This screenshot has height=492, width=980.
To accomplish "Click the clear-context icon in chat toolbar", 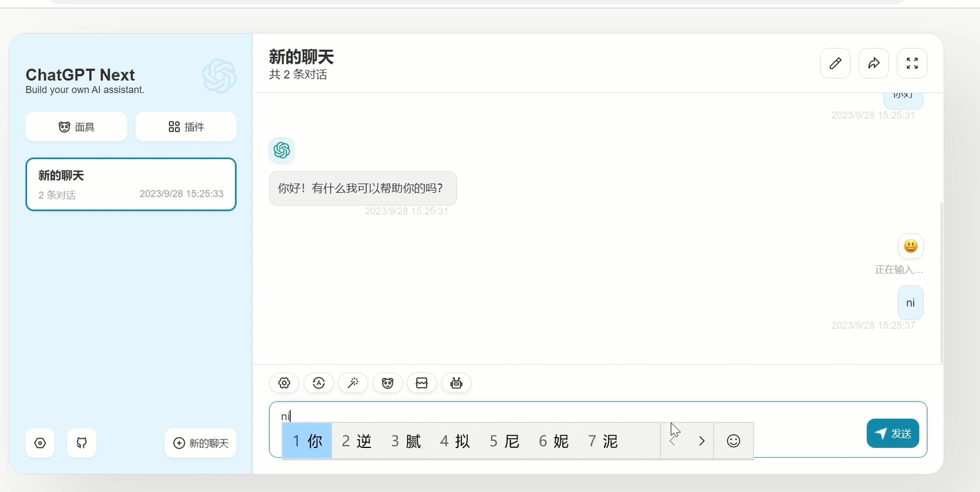I will point(422,383).
